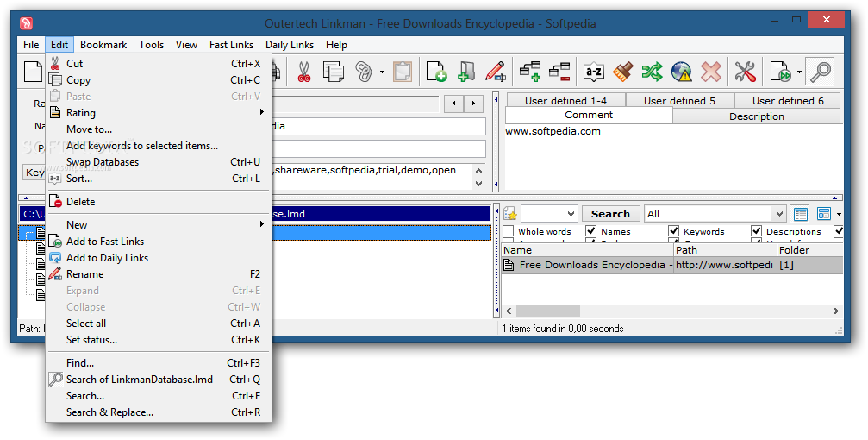Click the scissors Cut toolbar icon

click(304, 72)
